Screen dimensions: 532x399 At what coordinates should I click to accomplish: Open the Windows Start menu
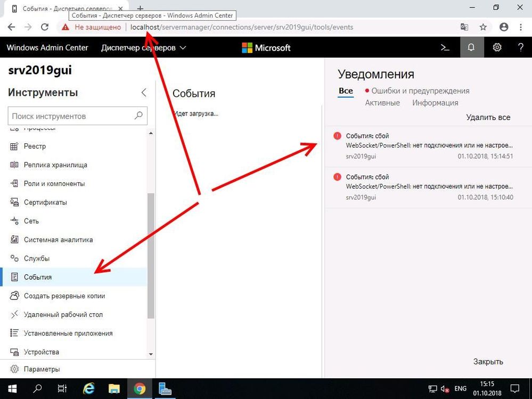pyautogui.click(x=13, y=389)
